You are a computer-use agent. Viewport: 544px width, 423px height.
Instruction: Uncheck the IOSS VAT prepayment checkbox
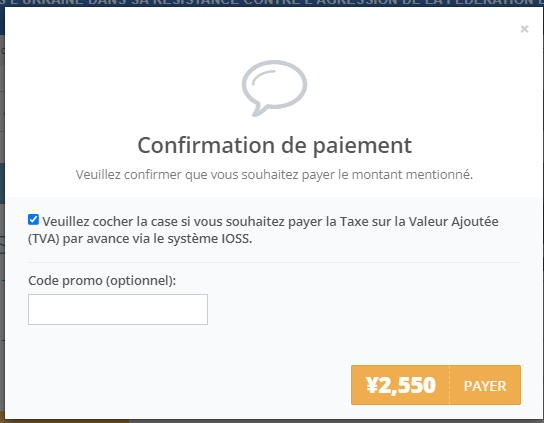(x=33, y=219)
